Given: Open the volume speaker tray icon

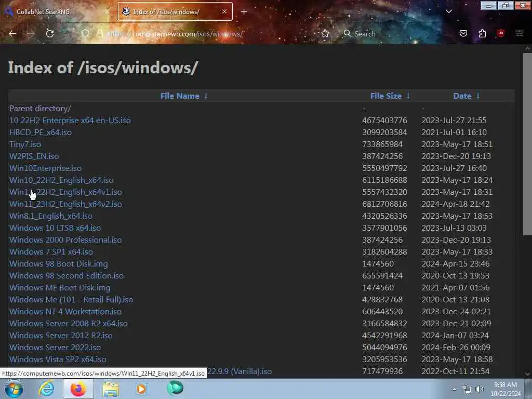Looking at the screenshot, I should coord(480,389).
